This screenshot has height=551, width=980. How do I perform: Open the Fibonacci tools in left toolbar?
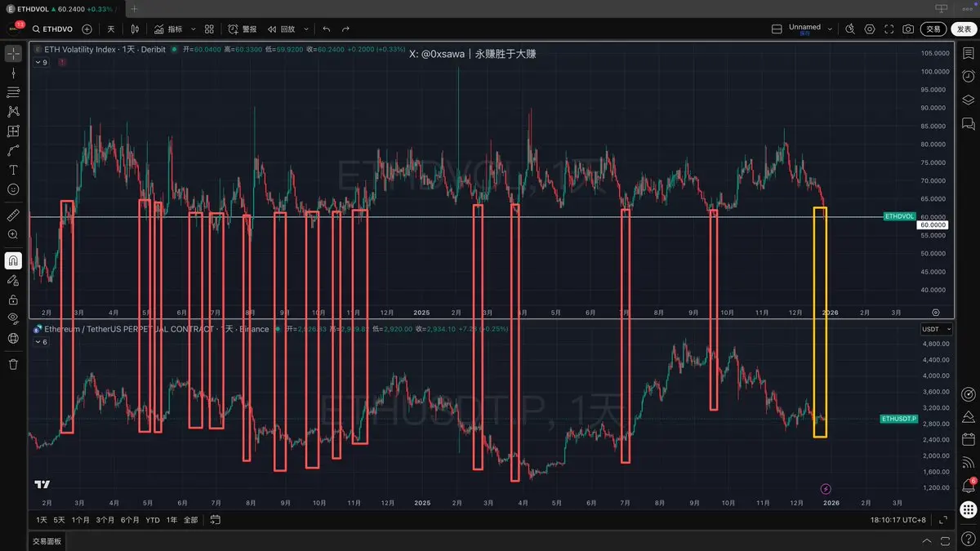point(13,92)
